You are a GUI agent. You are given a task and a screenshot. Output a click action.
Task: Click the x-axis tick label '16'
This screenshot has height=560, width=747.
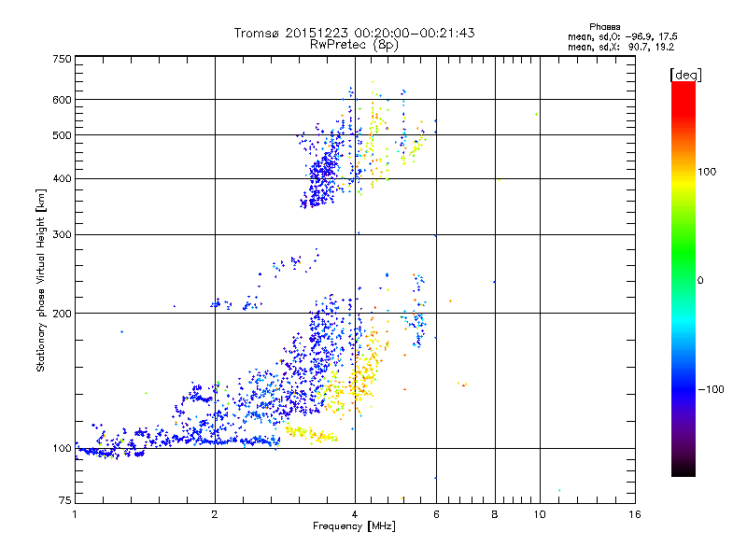point(635,514)
